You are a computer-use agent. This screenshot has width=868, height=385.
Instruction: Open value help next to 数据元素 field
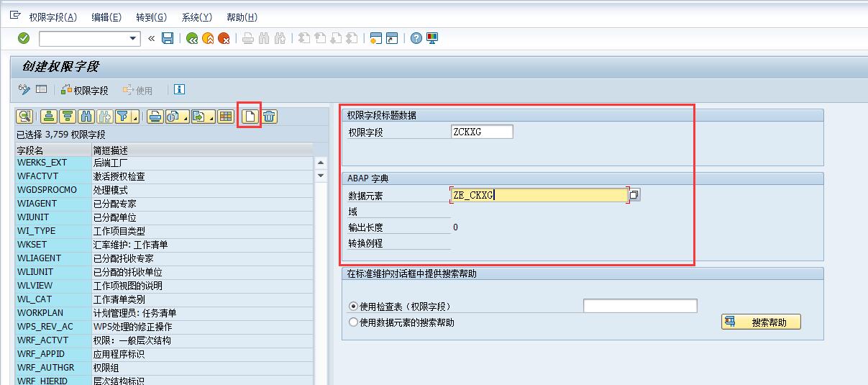tap(634, 195)
